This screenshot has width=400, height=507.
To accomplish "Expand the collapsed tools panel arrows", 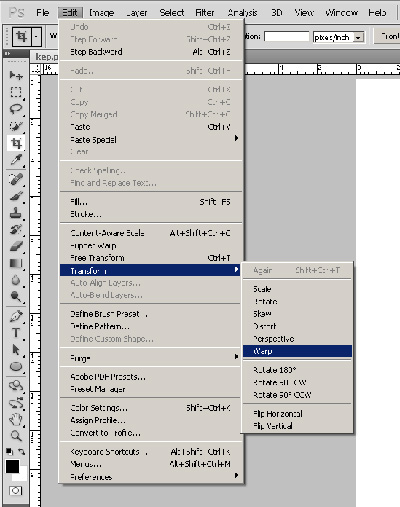I will 7,53.
